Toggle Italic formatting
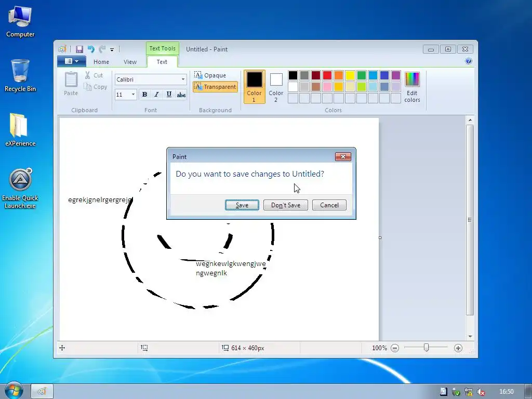Viewport: 532px width, 399px height. tap(156, 95)
